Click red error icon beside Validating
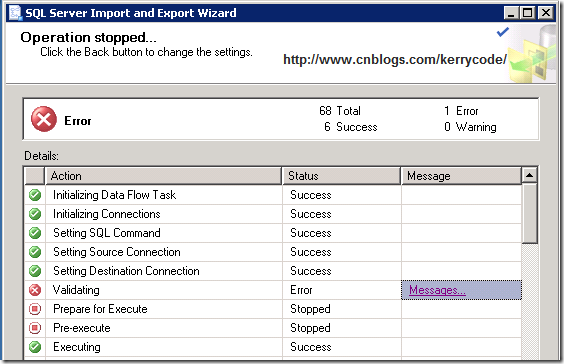This screenshot has width=564, height=364. pos(35,290)
